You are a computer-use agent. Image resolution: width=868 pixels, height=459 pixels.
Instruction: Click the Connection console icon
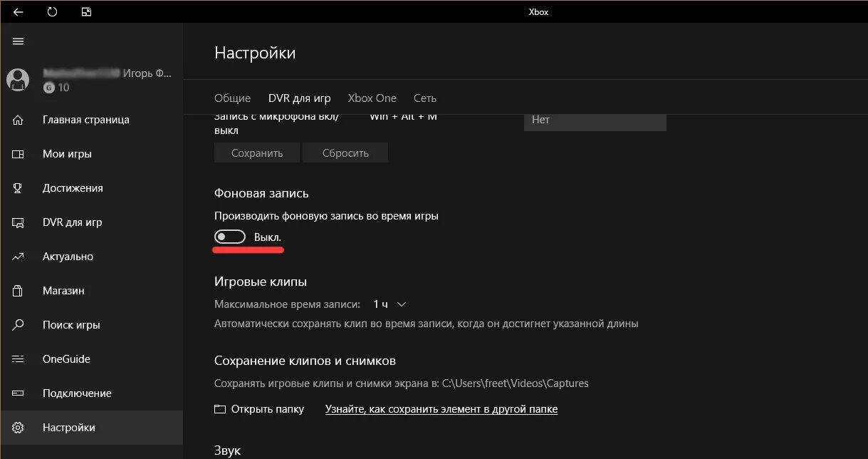click(19, 393)
